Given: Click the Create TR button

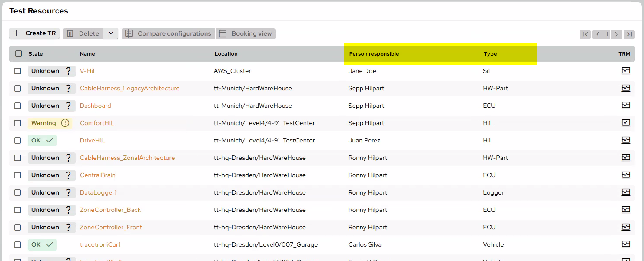Looking at the screenshot, I should click(34, 33).
